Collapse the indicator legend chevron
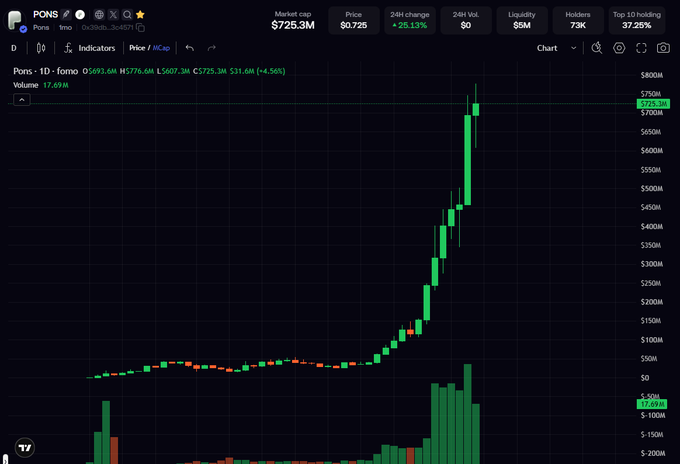This screenshot has width=680, height=464. [22, 100]
